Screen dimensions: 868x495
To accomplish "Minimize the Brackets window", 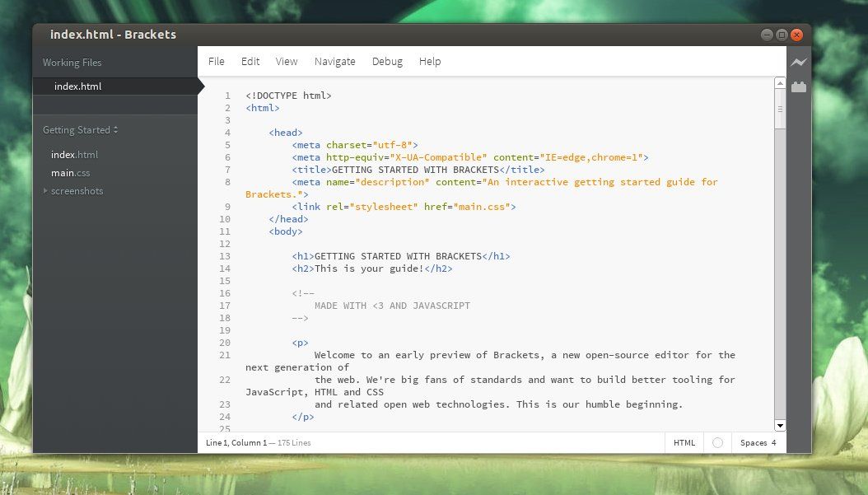I will (x=767, y=35).
